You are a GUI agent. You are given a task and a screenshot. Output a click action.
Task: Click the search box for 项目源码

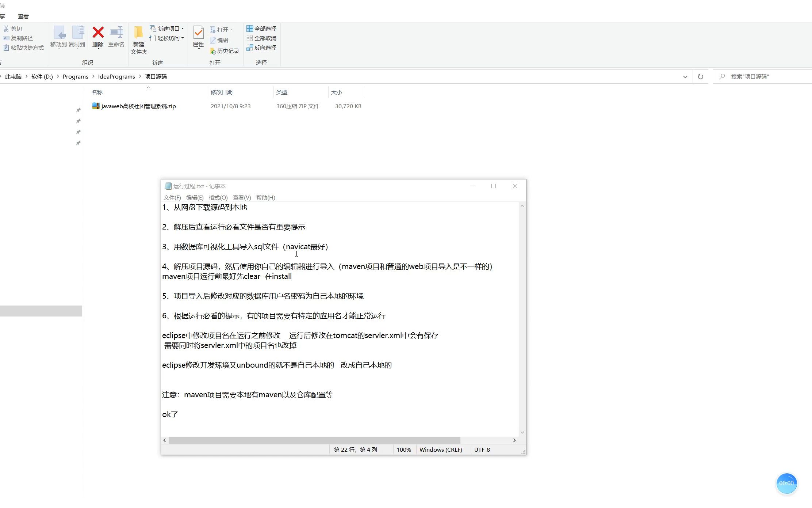pos(762,77)
